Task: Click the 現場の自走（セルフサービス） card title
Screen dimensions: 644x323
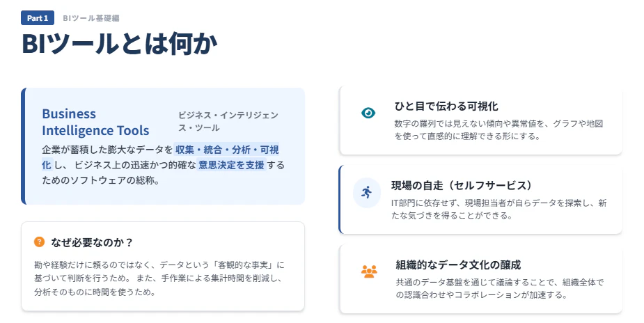Action: [x=462, y=185]
